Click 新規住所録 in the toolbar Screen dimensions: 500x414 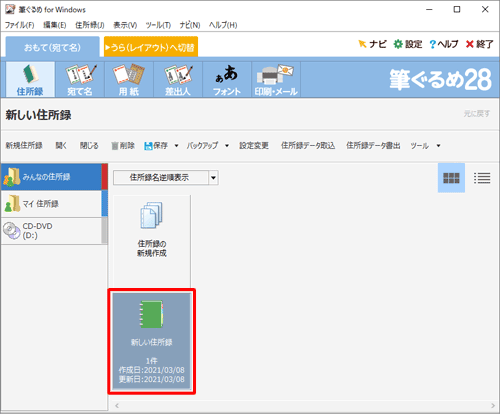click(x=24, y=146)
